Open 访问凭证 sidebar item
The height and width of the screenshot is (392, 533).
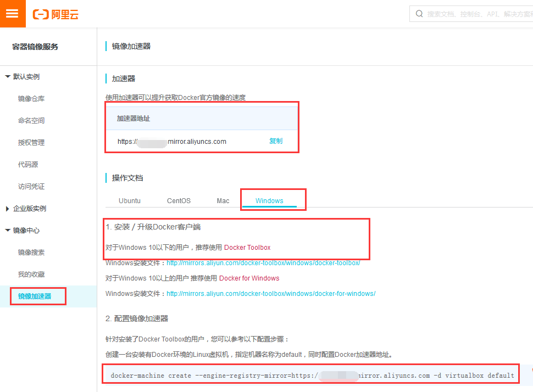point(31,187)
